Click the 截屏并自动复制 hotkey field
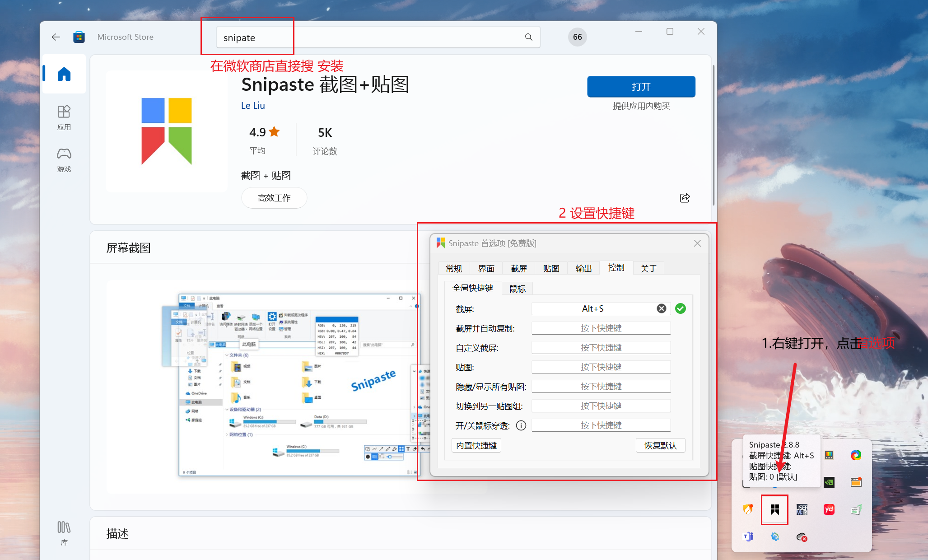This screenshot has width=928, height=560. pos(601,328)
